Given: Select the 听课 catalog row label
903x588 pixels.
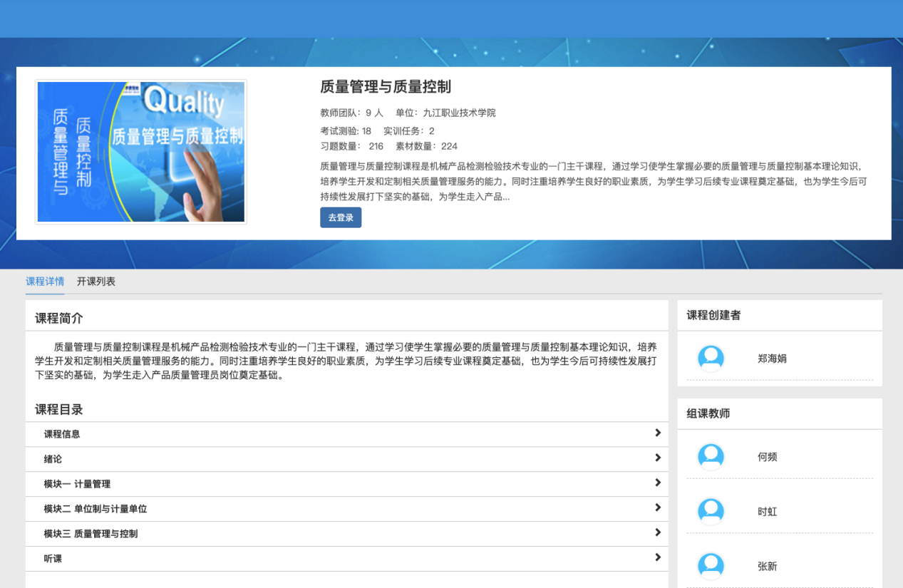Looking at the screenshot, I should click(x=53, y=559).
